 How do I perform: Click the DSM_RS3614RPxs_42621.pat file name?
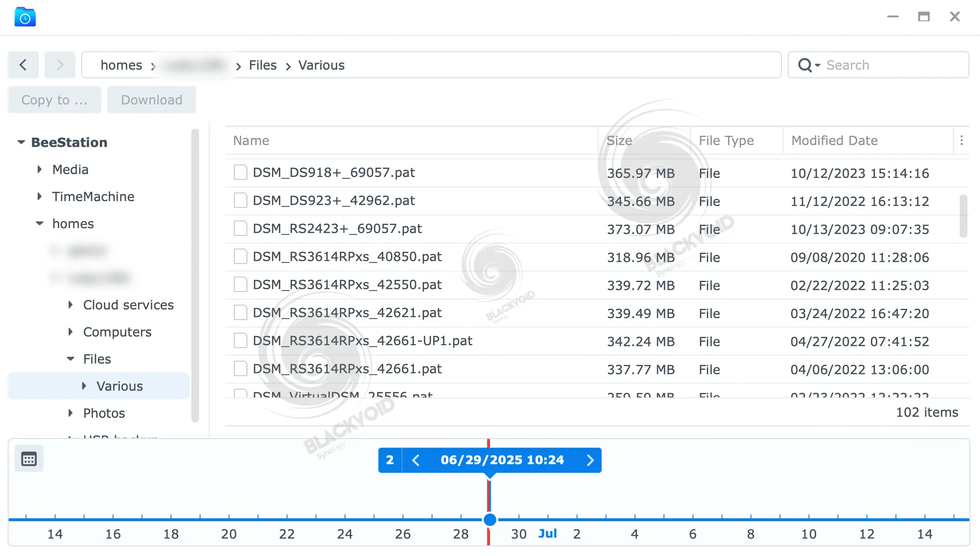(x=347, y=313)
